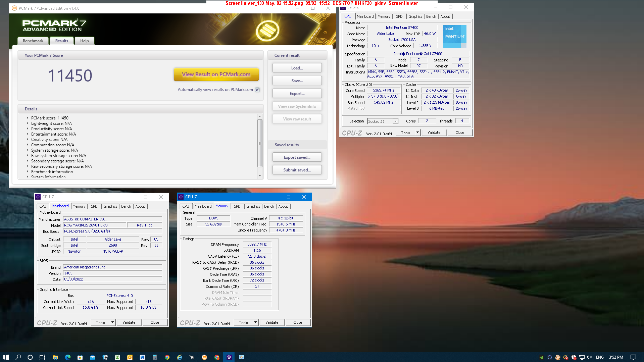Expand Computation score row
This screenshot has width=644, height=362.
(27, 145)
